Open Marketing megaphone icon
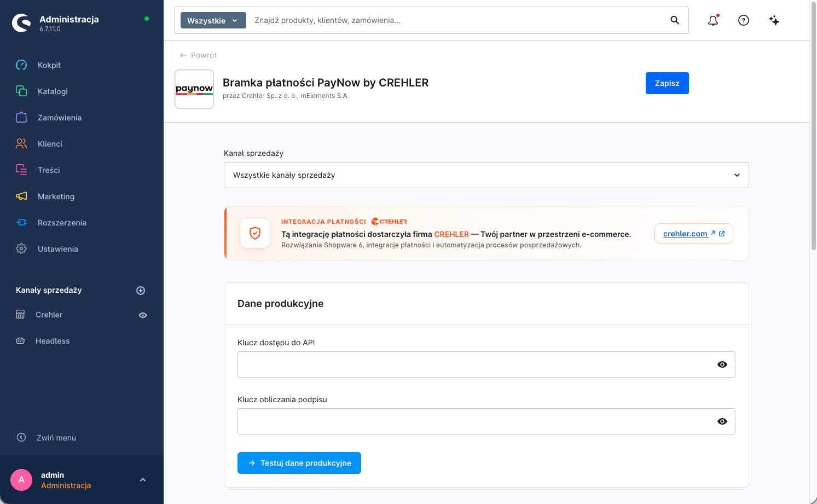 pyautogui.click(x=21, y=196)
